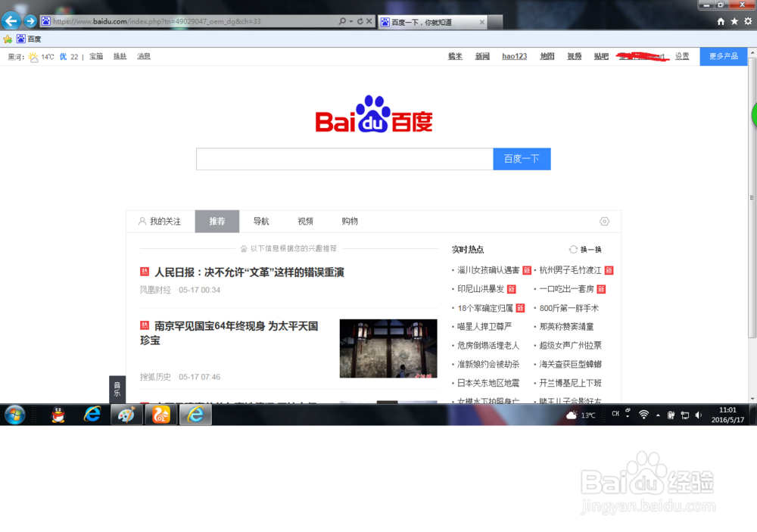Open the 新闻 link
This screenshot has height=532, width=757.
tap(482, 57)
